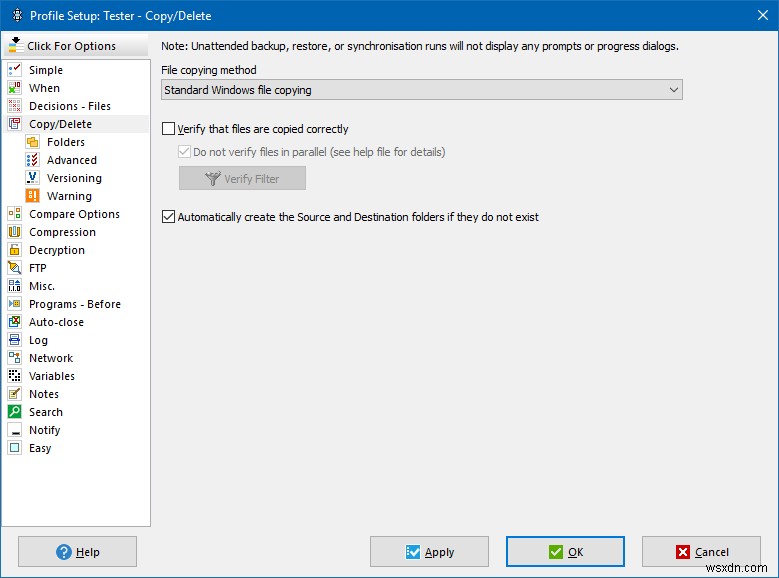Cancel the profile setup
The width and height of the screenshot is (779, 578).
(x=701, y=552)
